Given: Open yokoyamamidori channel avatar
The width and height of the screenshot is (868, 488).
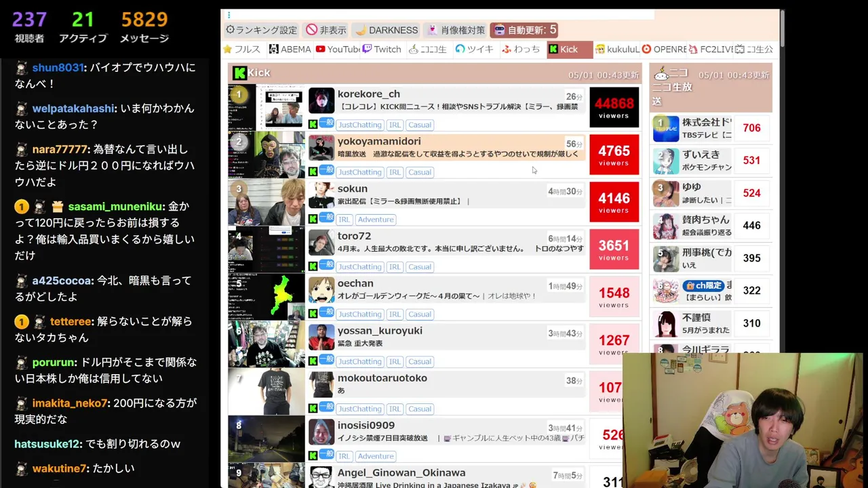Looking at the screenshot, I should [321, 148].
